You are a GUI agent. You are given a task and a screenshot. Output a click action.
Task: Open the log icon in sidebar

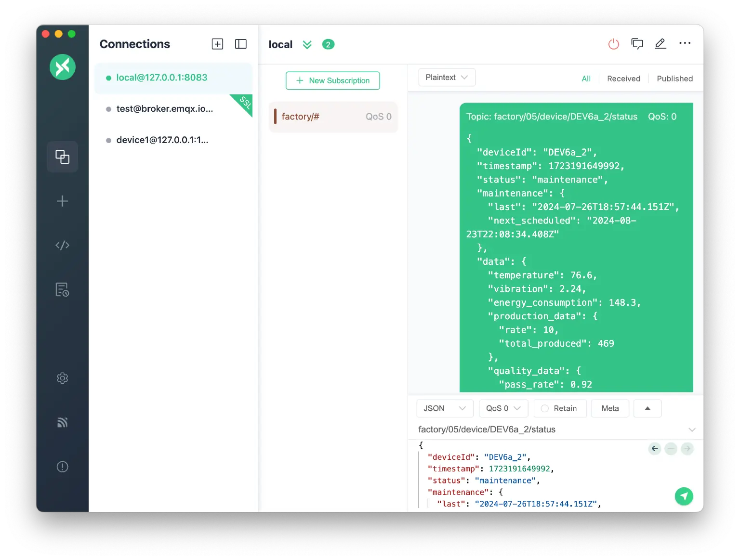coord(62,289)
